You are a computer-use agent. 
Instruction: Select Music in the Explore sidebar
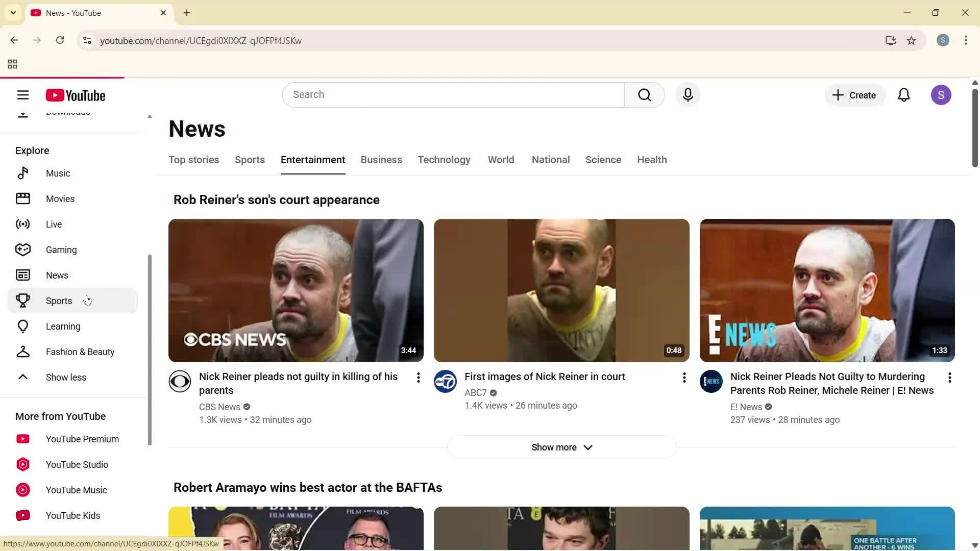point(58,173)
